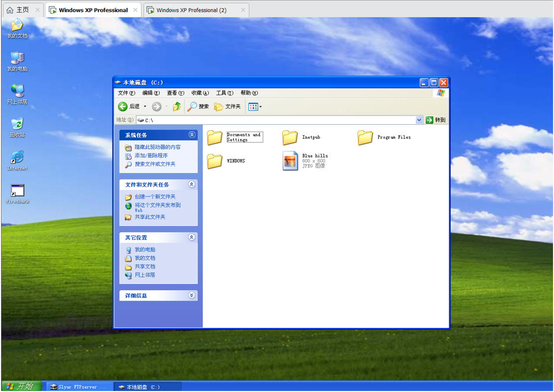Expand the address bar dropdown list
This screenshot has height=392, width=554.
coord(419,120)
